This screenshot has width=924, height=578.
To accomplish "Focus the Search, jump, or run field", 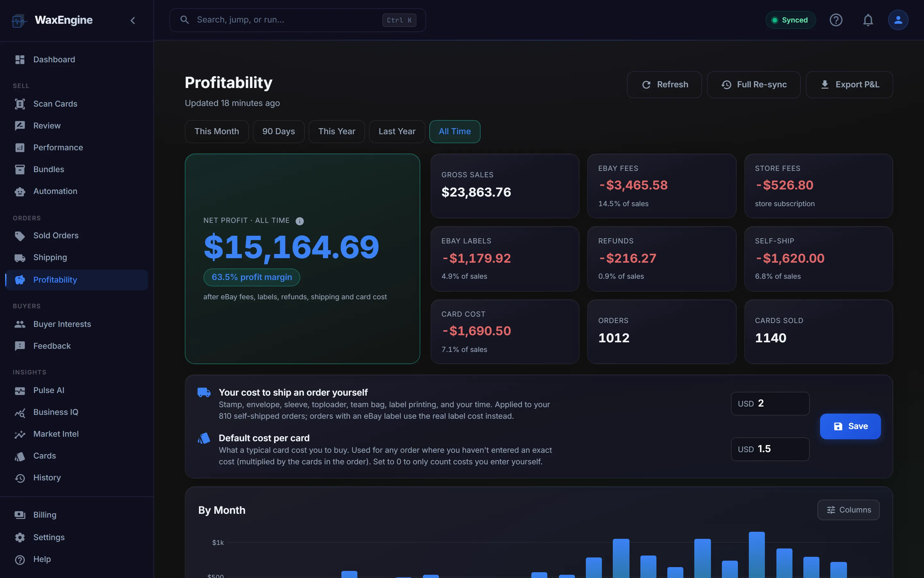I will [297, 20].
